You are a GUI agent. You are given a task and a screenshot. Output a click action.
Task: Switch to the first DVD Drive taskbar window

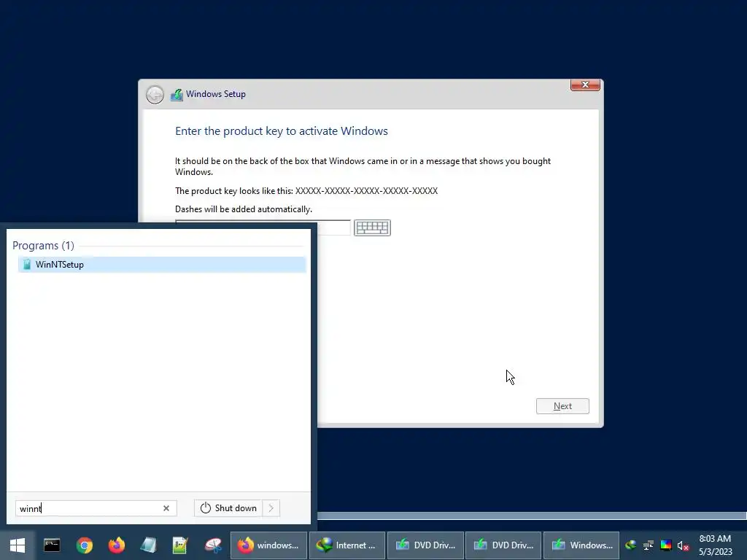click(425, 545)
